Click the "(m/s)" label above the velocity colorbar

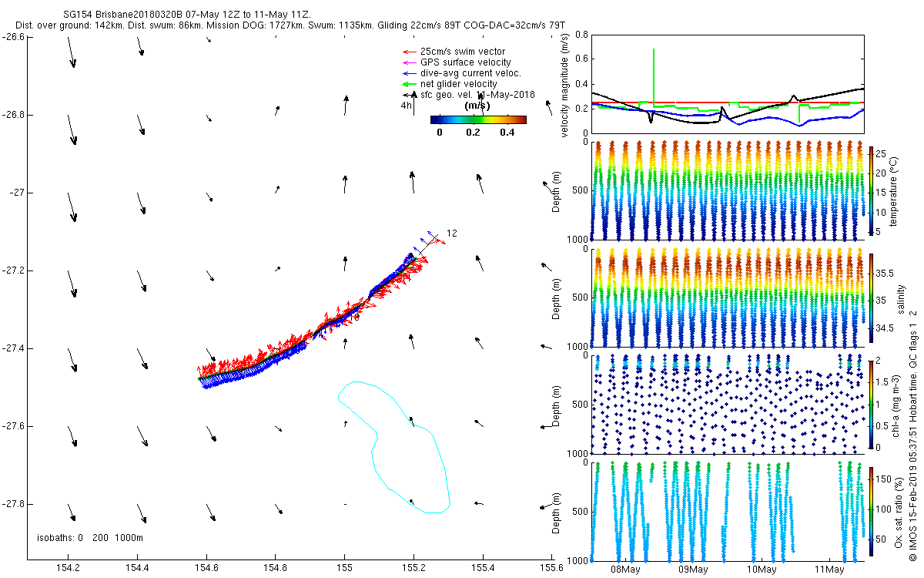click(x=477, y=106)
